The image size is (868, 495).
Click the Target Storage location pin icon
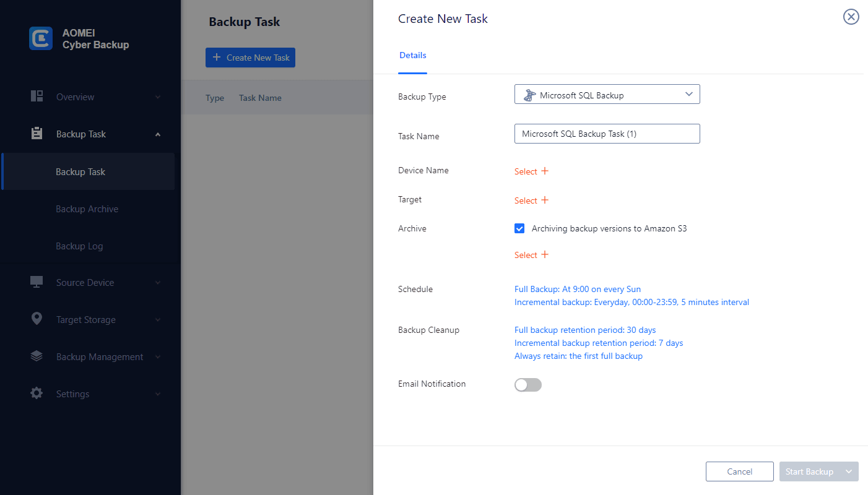(37, 319)
